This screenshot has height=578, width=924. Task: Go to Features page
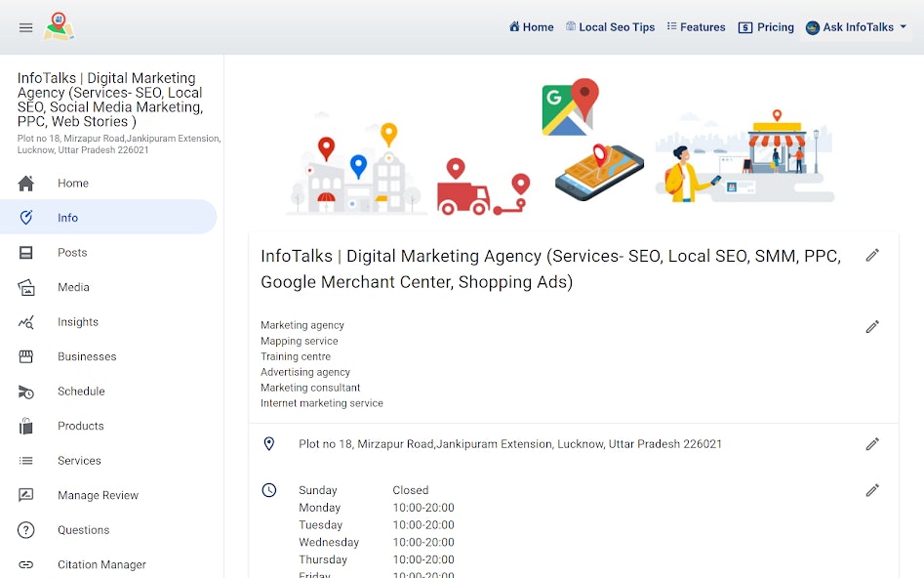696,27
